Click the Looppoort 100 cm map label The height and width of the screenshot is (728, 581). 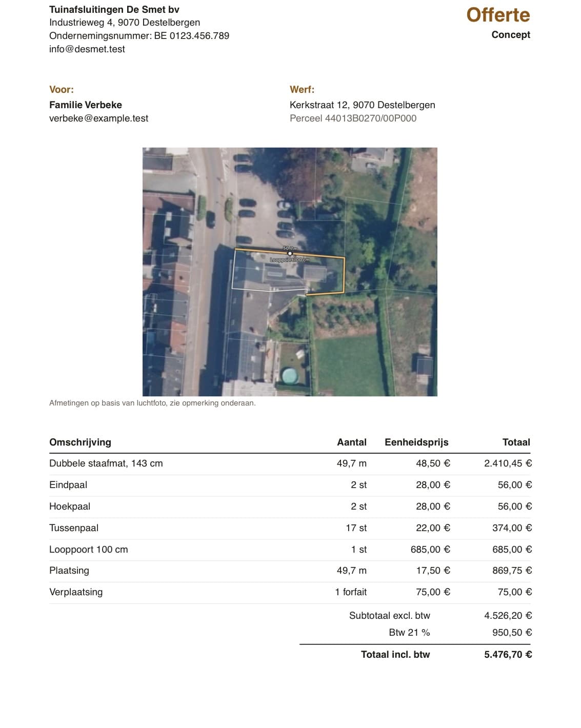[x=290, y=260]
